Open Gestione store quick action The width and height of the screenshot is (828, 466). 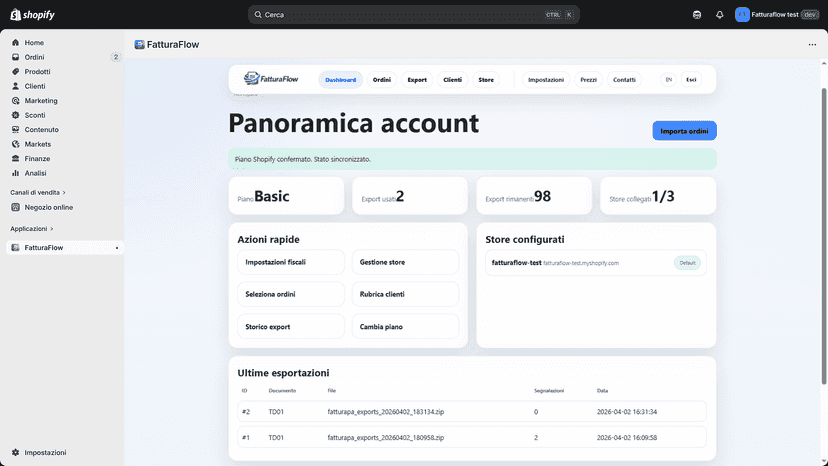[405, 262]
